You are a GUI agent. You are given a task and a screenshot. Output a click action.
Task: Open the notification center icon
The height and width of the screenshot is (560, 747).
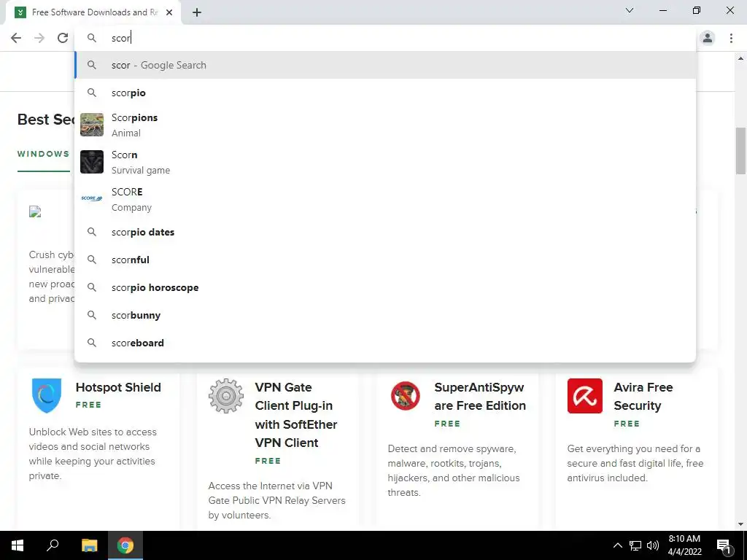coord(724,545)
